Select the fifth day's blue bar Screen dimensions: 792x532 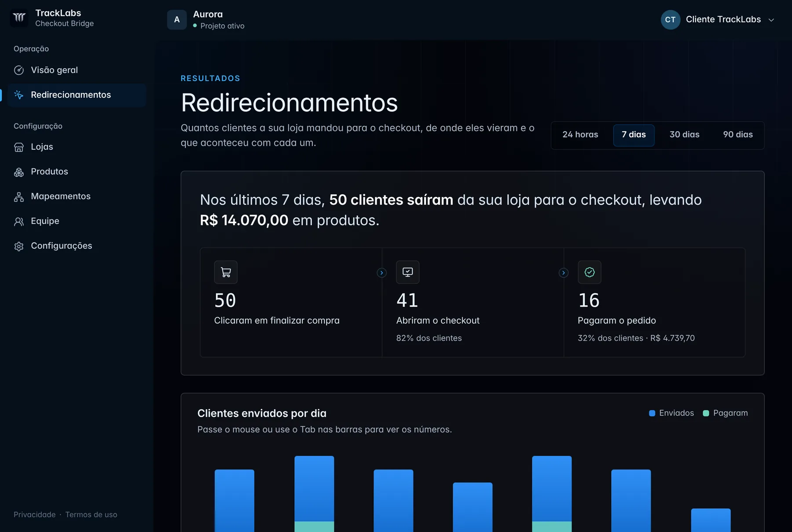click(x=552, y=488)
